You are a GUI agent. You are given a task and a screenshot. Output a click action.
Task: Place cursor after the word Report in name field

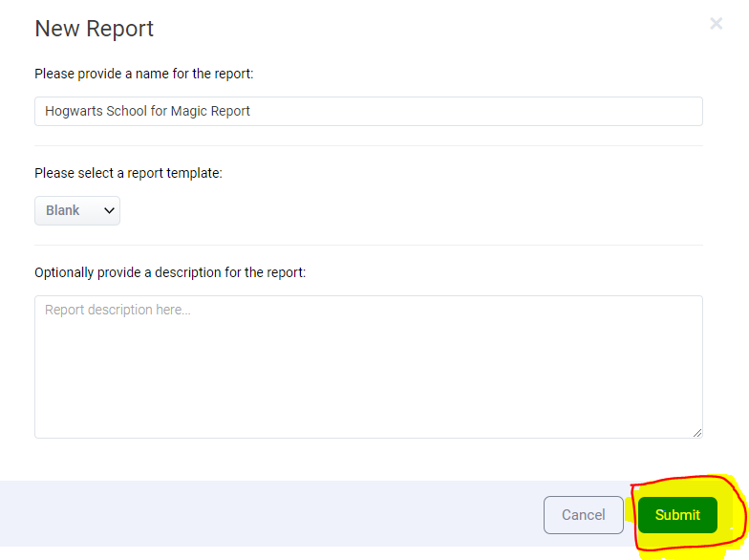click(251, 111)
